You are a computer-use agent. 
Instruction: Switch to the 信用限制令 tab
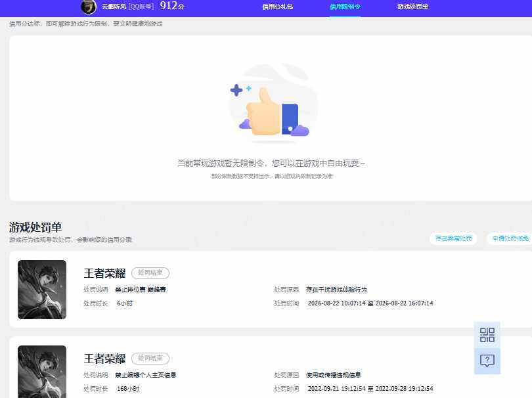point(345,7)
